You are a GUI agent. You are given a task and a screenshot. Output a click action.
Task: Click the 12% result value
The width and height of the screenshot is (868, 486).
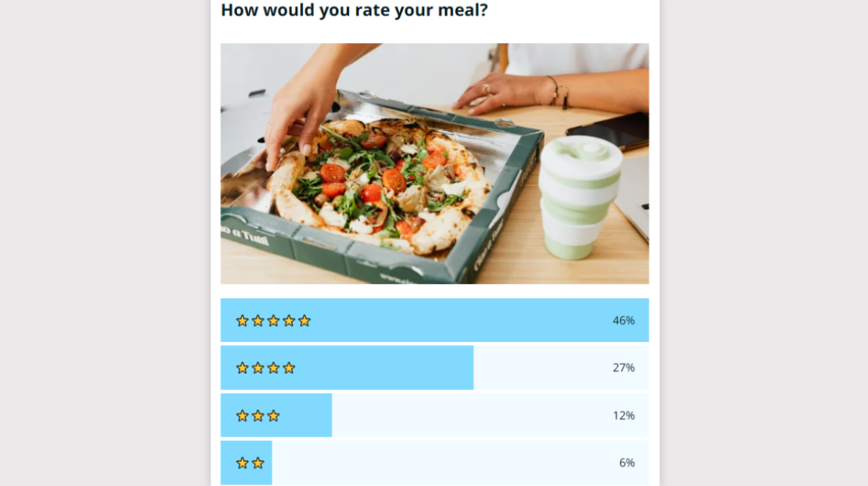click(x=624, y=416)
